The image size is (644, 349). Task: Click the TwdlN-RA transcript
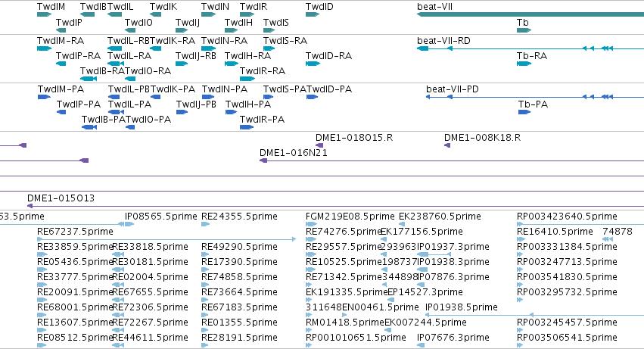click(209, 48)
